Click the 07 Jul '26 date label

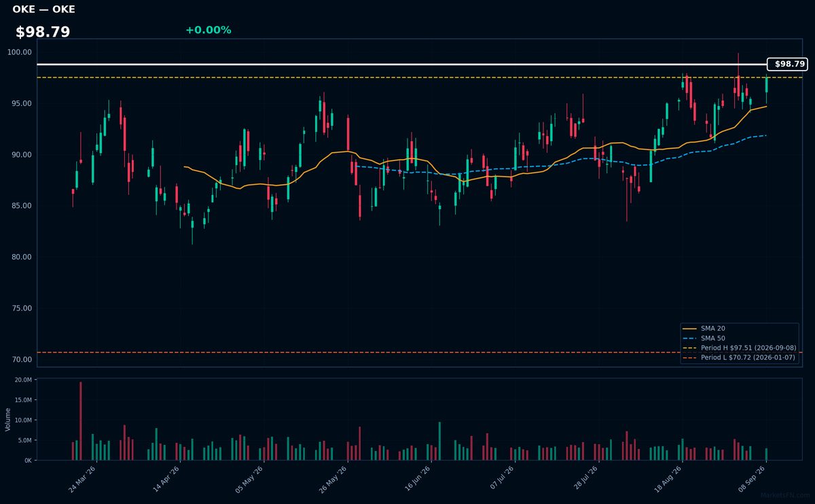501,480
